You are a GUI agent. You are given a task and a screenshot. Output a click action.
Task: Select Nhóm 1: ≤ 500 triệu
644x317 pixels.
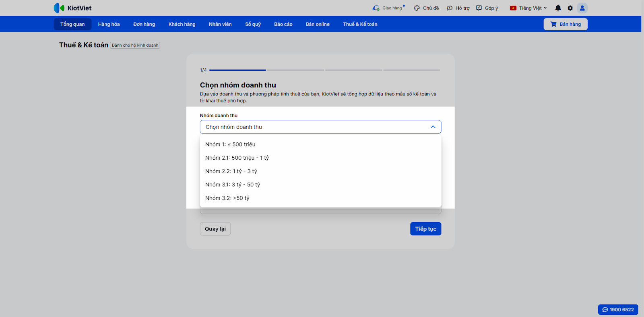(x=320, y=144)
